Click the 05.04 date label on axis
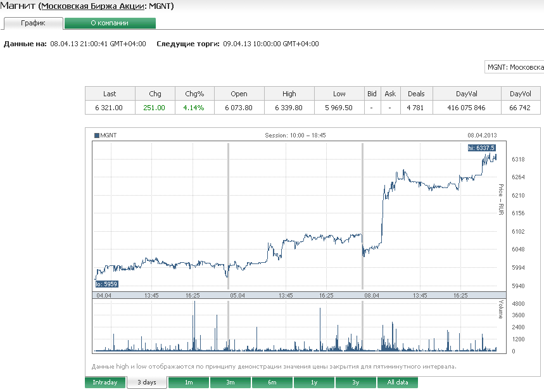The width and height of the screenshot is (544, 392). pyautogui.click(x=237, y=295)
